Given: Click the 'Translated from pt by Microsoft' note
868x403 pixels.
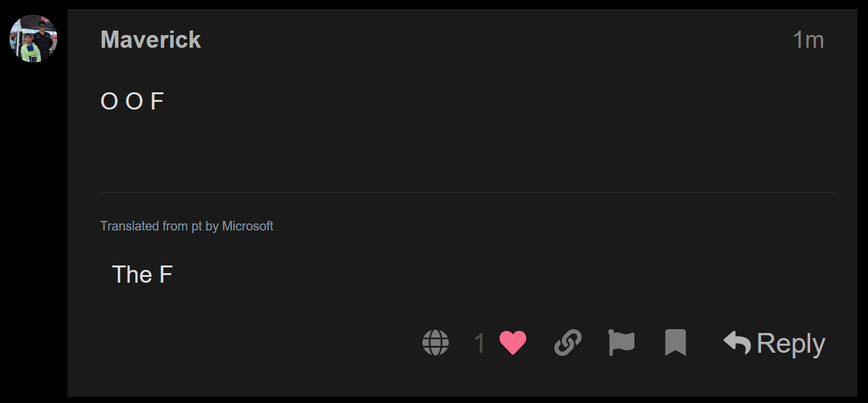Looking at the screenshot, I should 187,226.
